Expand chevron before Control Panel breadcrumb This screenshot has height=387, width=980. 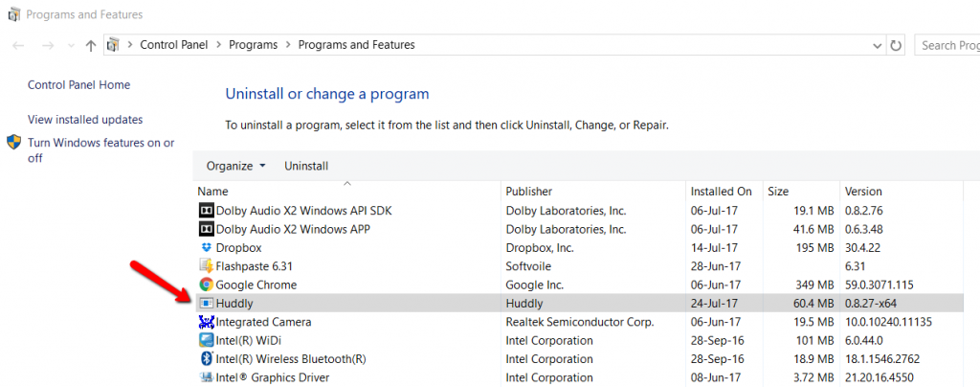click(x=130, y=45)
